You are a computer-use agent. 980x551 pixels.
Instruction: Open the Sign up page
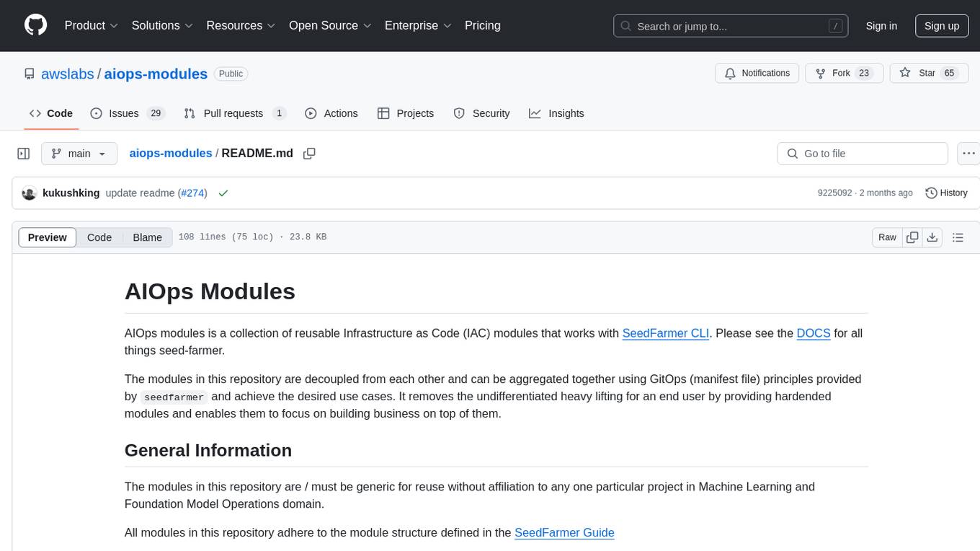(942, 26)
